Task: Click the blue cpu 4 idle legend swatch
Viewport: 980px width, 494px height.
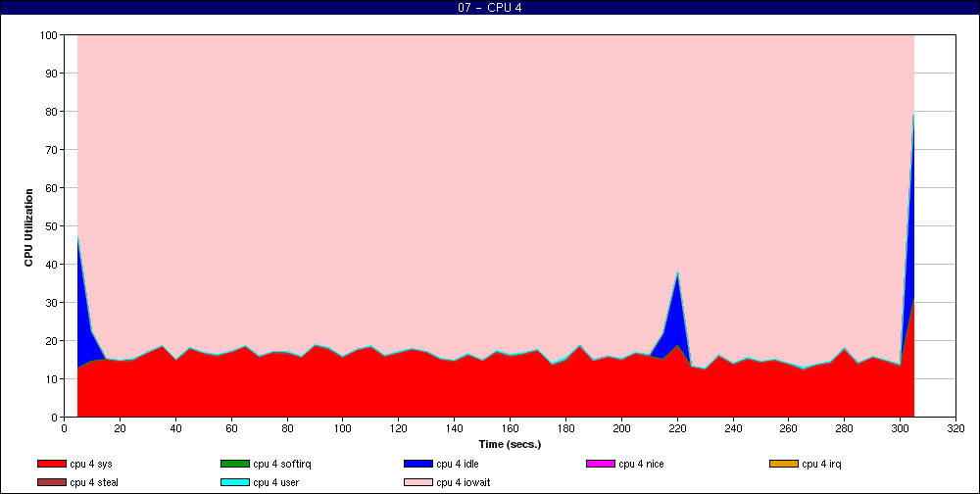Action: click(x=418, y=464)
